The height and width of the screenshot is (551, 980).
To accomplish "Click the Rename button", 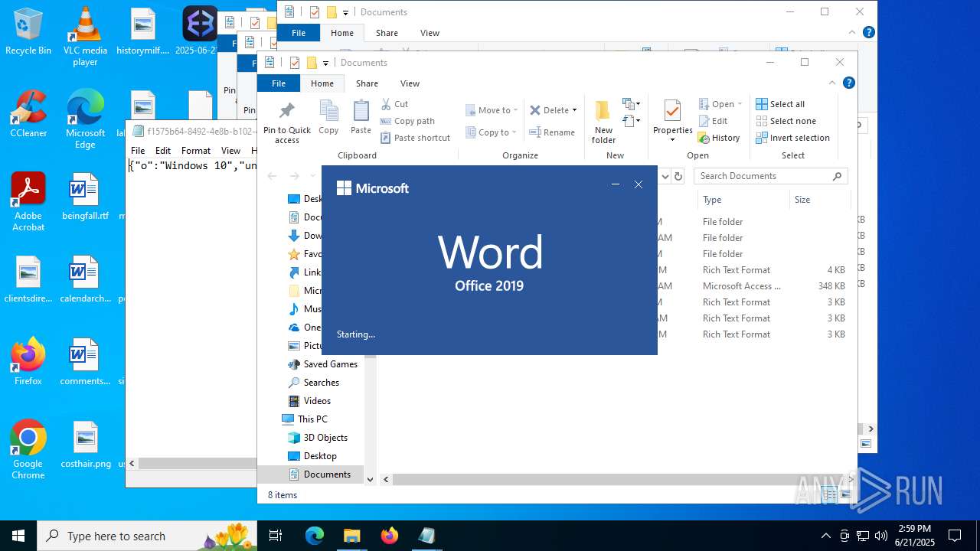I will [552, 132].
